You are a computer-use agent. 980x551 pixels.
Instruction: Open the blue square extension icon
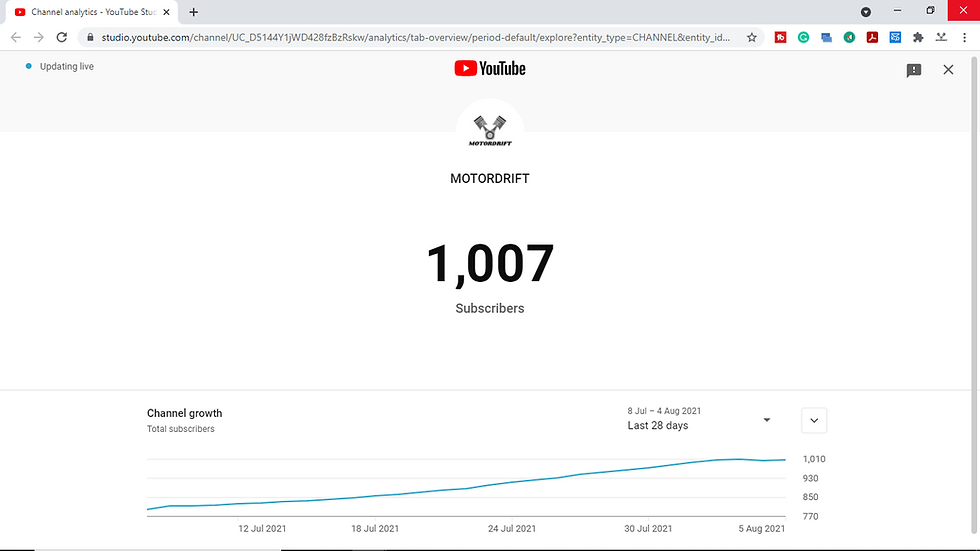[x=895, y=37]
